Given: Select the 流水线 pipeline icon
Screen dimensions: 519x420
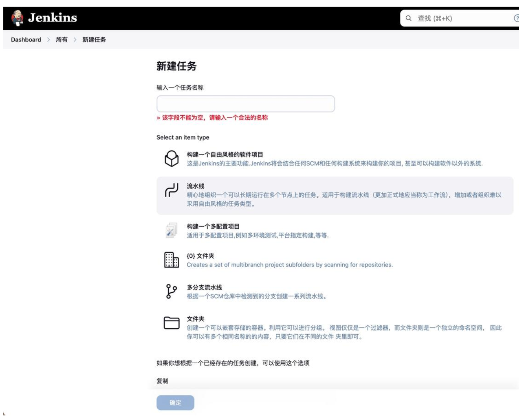Looking at the screenshot, I should tap(172, 190).
